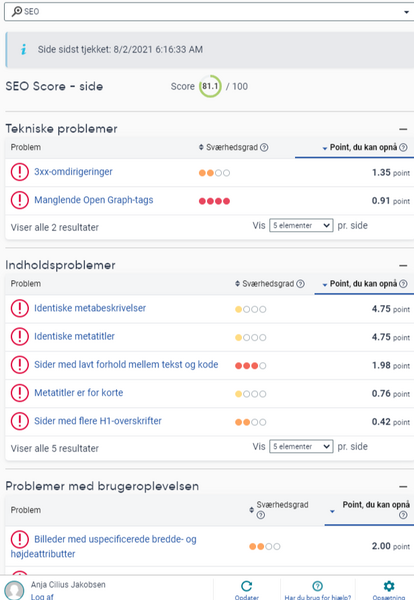
Task: Open 5 elementer dropdown under Tekniske problemer
Action: 301,225
